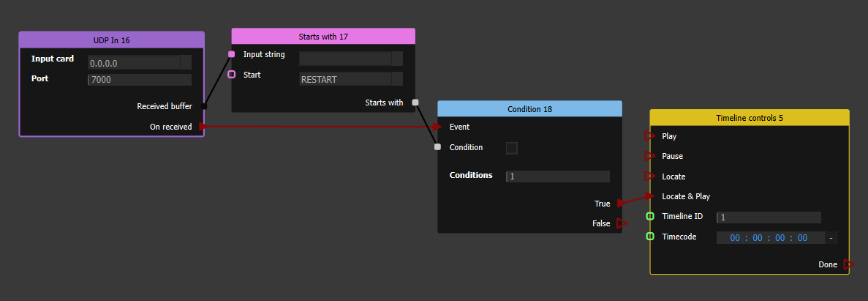Click the Start pink input port
The image size is (868, 301).
(x=232, y=75)
